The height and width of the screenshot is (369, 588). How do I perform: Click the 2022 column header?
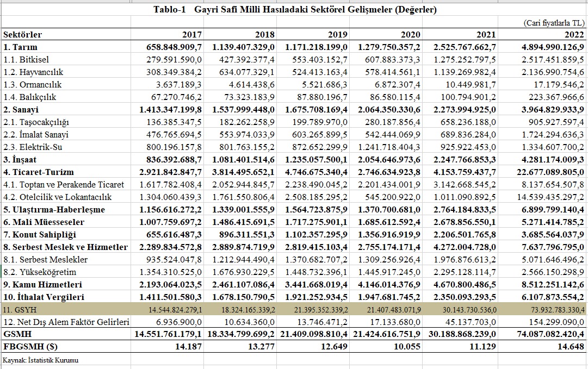tap(574, 34)
